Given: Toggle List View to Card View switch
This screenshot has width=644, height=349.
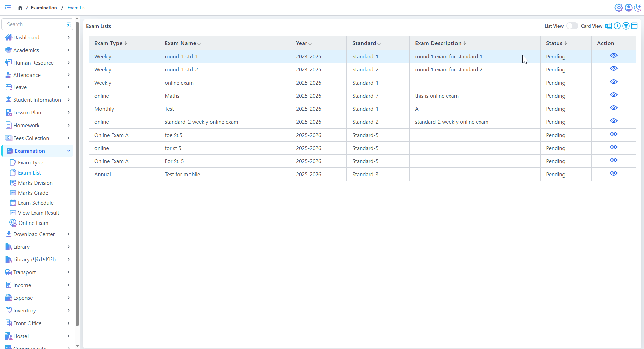Looking at the screenshot, I should click(x=572, y=26).
